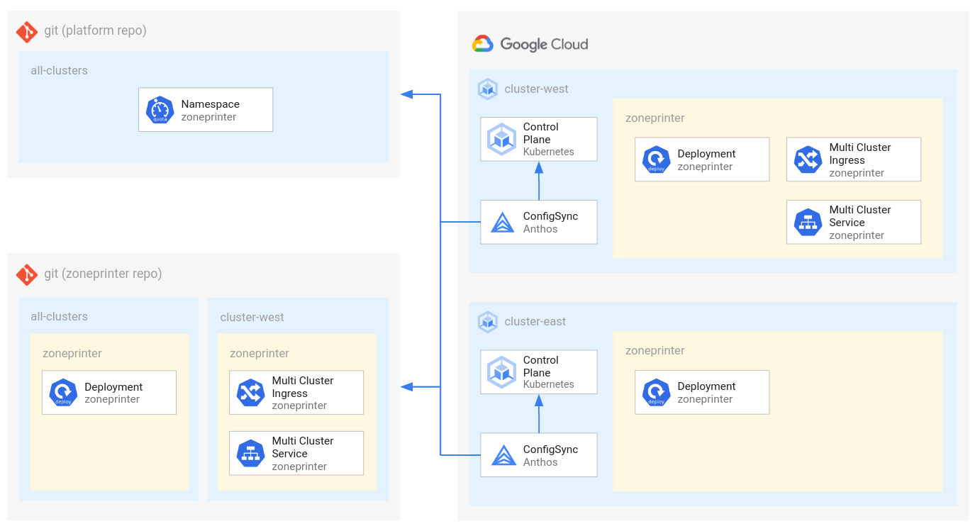
Task: Click the Control Plane Kubernetes icon in cluster-west
Action: (502, 140)
